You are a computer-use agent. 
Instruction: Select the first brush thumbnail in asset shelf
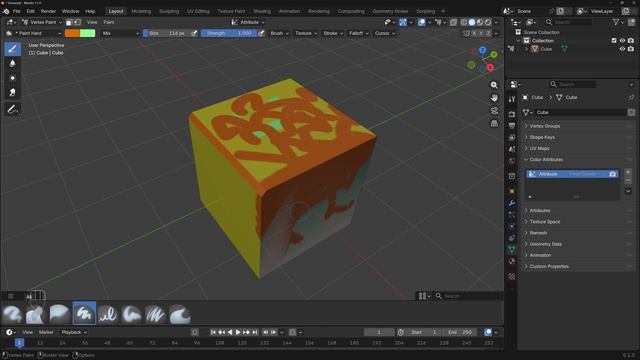pos(12,314)
